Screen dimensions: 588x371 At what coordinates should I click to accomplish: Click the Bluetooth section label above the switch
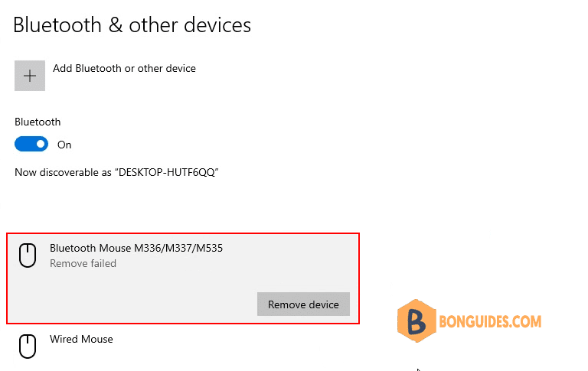38,122
